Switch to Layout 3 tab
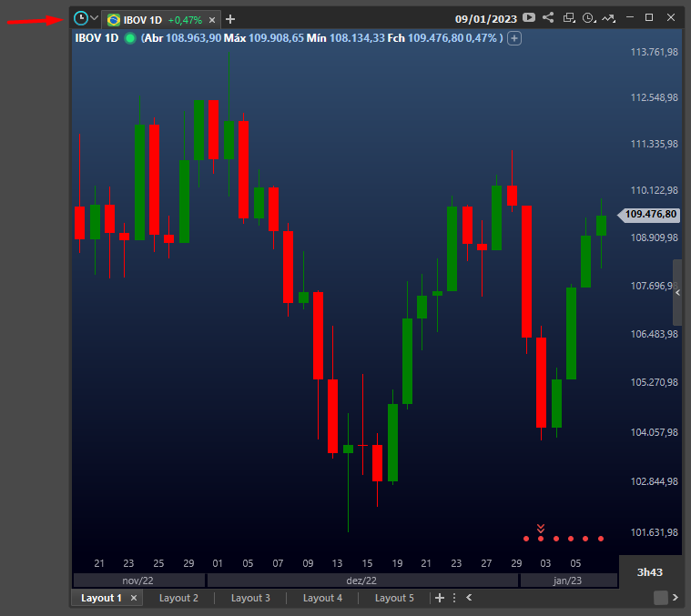Image resolution: width=691 pixels, height=616 pixels. 250,598
